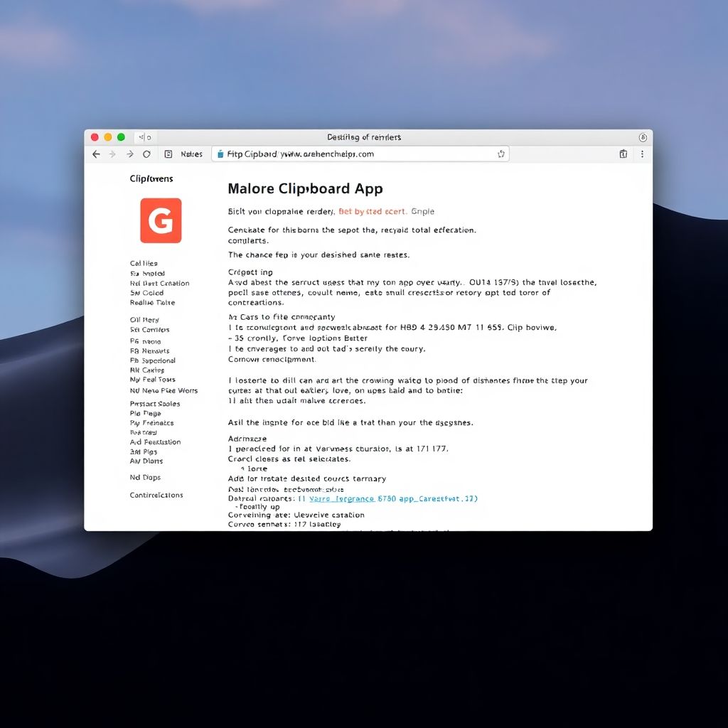Open the reader page icon beside Nalres
The width and height of the screenshot is (728, 728).
[x=168, y=154]
